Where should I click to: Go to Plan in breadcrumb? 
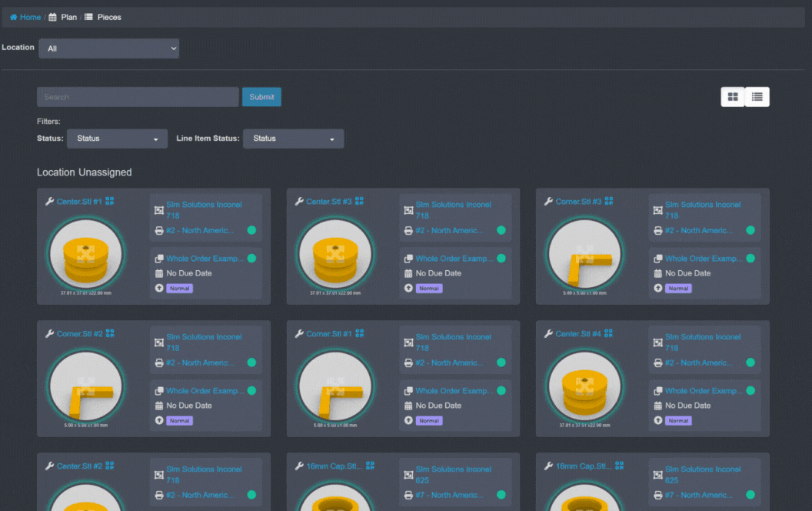[68, 17]
